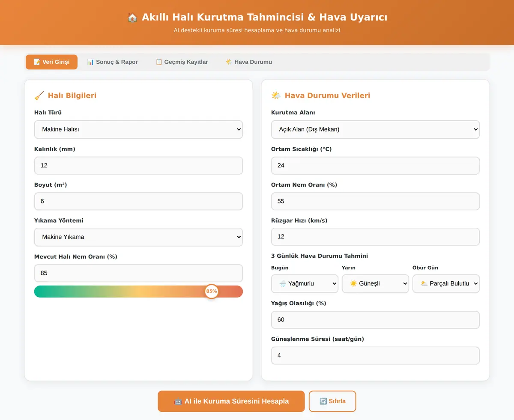Expand the Yıkama Yöntemi dropdown

[x=138, y=237]
